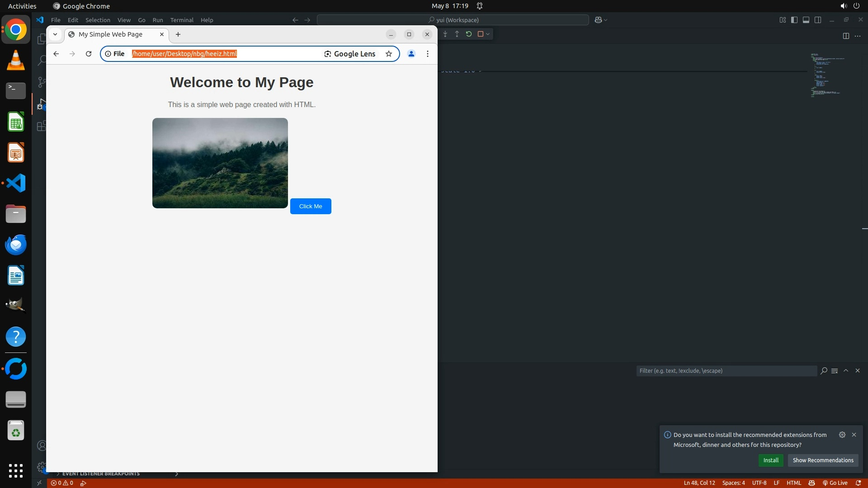Click the debug console Filter input field
The image size is (868, 488).
pyautogui.click(x=726, y=371)
